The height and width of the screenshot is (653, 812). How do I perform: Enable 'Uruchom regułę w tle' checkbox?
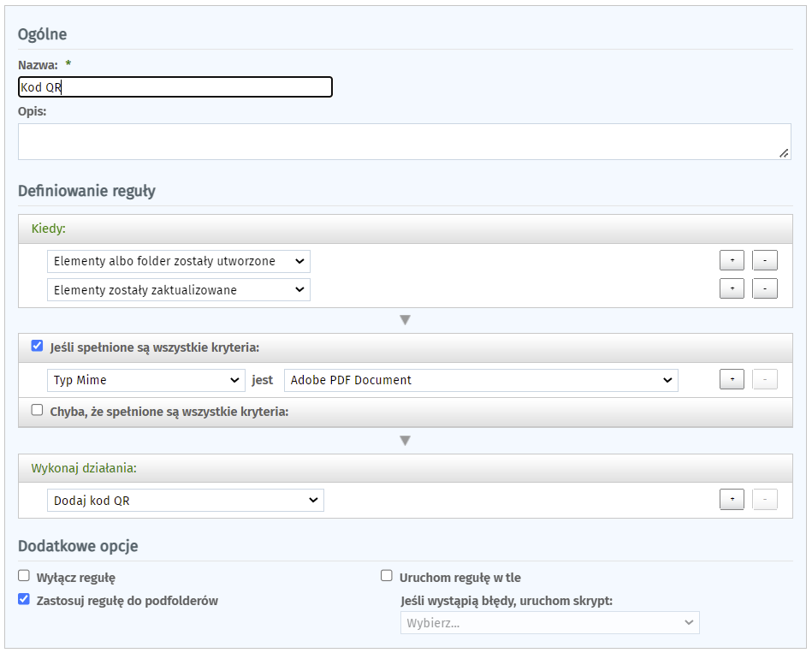point(387,577)
